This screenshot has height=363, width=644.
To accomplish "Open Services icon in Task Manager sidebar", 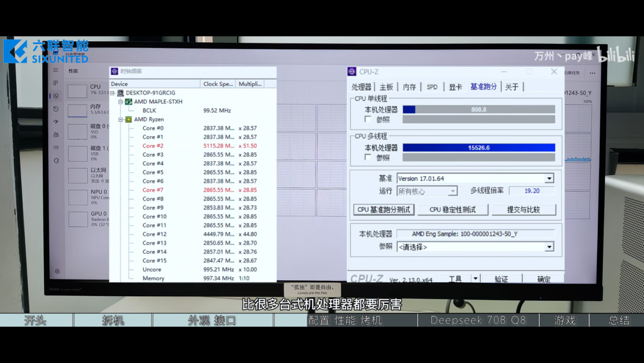I will pyautogui.click(x=56, y=160).
